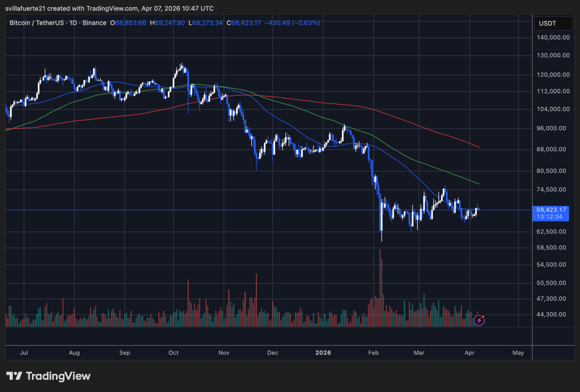Click the tallest February volume bar
This screenshot has width=580, height=392.
[380, 288]
